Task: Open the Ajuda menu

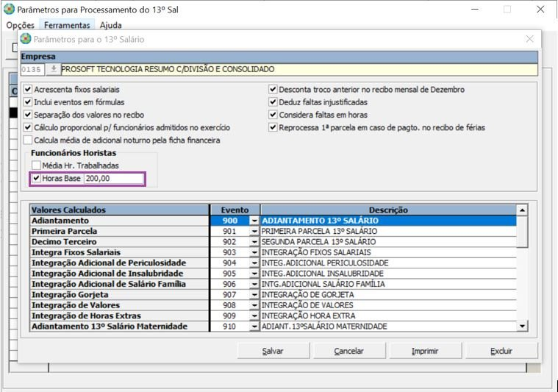Action: tap(110, 25)
